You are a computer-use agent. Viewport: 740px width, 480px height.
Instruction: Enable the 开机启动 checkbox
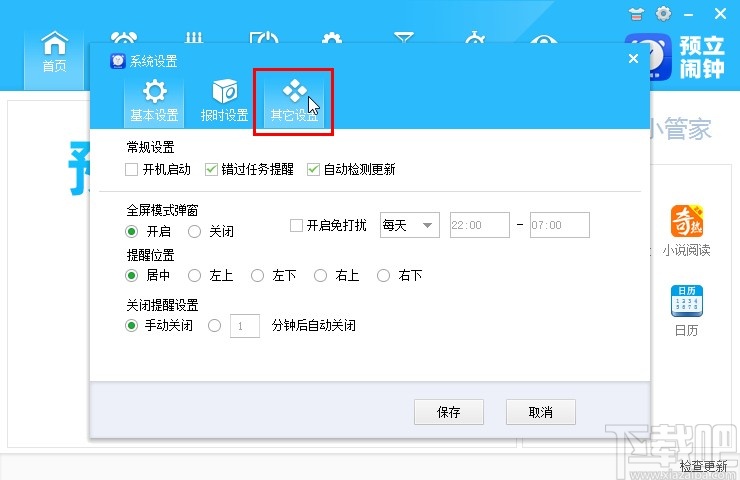click(132, 169)
